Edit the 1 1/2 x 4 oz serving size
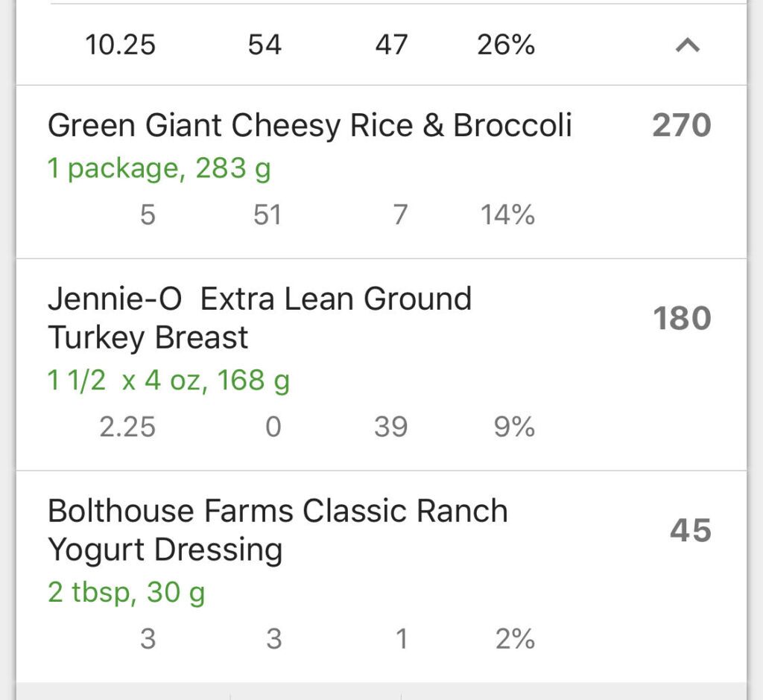763x700 pixels. click(x=168, y=381)
